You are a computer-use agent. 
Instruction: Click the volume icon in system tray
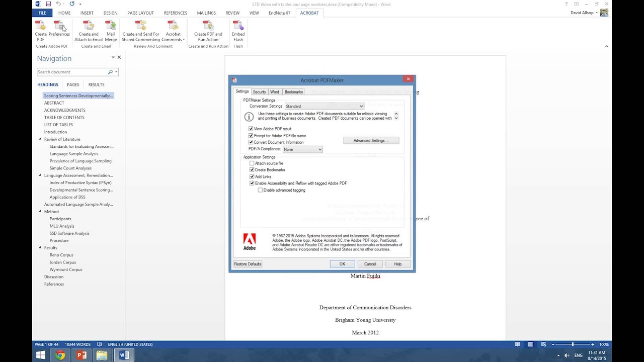[x=567, y=355]
